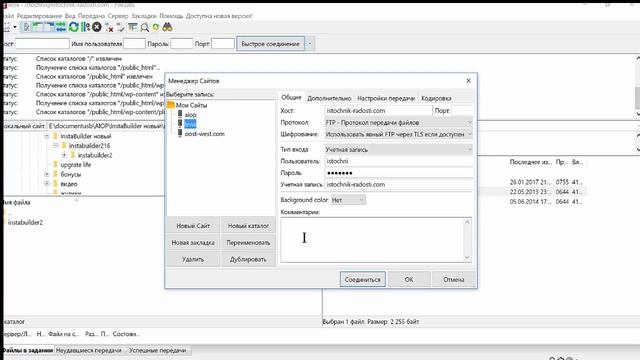This screenshot has height=360, width=640.
Task: Click OK in the Site Manager
Action: pyautogui.click(x=409, y=280)
